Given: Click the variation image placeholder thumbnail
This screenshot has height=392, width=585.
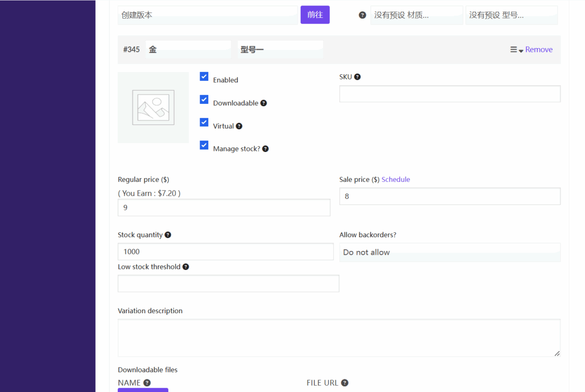Looking at the screenshot, I should 153,107.
